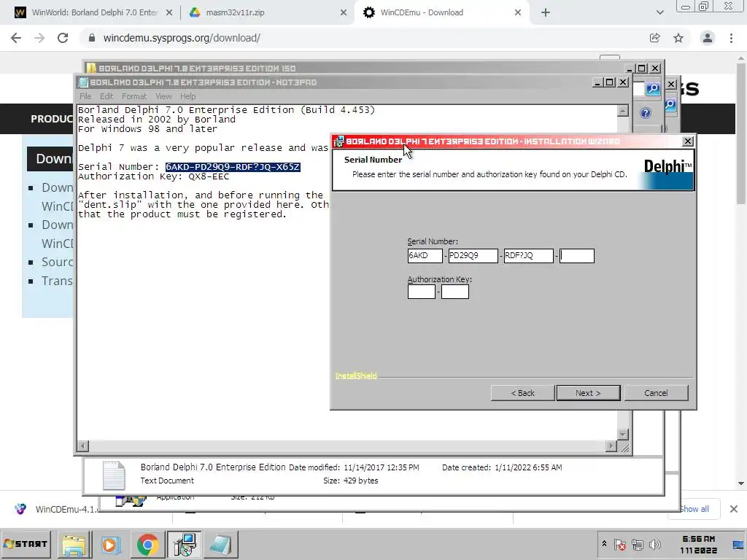
Task: Click the volume speaker tray icon
Action: tap(655, 544)
